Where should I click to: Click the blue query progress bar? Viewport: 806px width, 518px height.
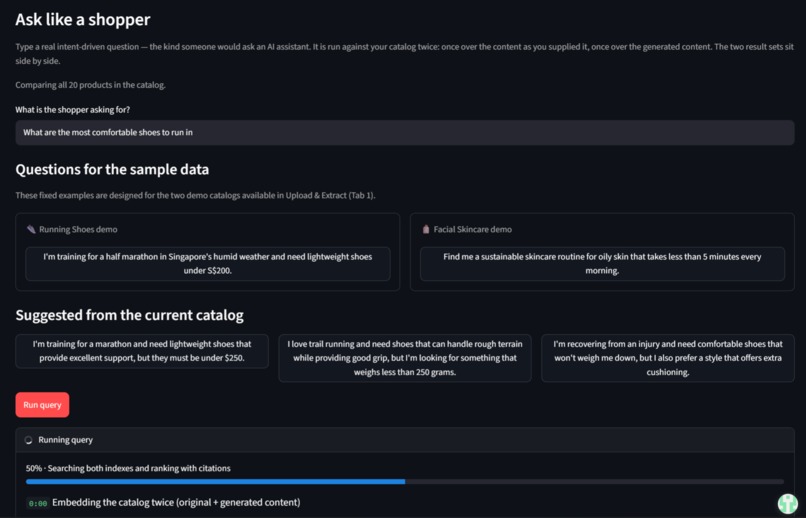405,482
